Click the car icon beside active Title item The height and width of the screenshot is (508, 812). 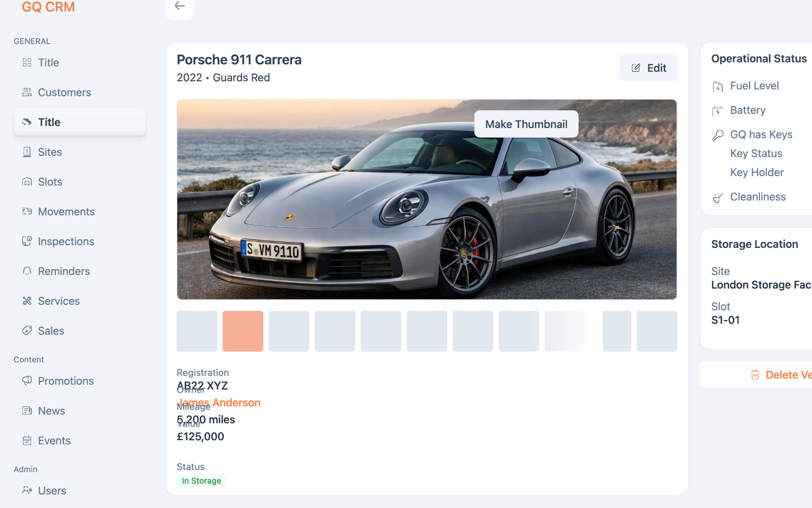pos(27,122)
